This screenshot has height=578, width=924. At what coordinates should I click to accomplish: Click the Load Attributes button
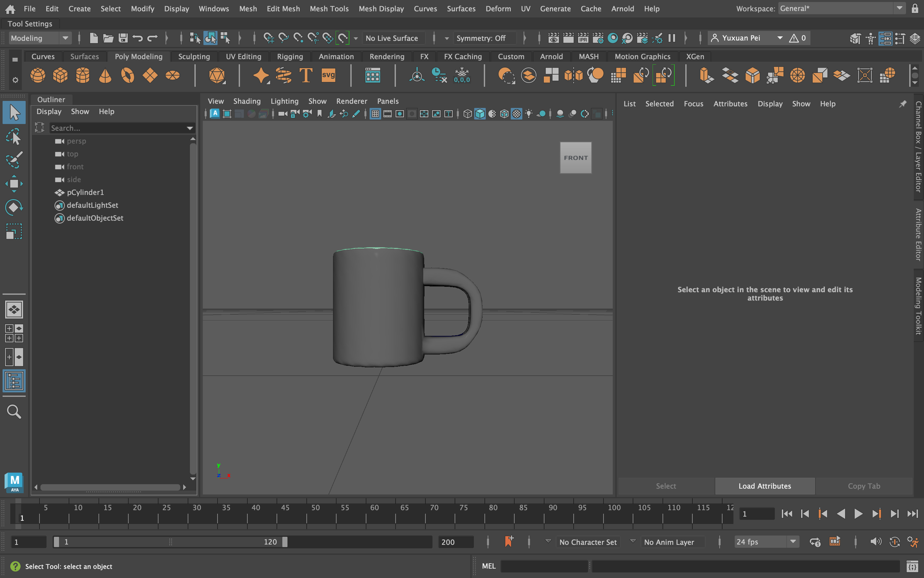click(x=764, y=486)
